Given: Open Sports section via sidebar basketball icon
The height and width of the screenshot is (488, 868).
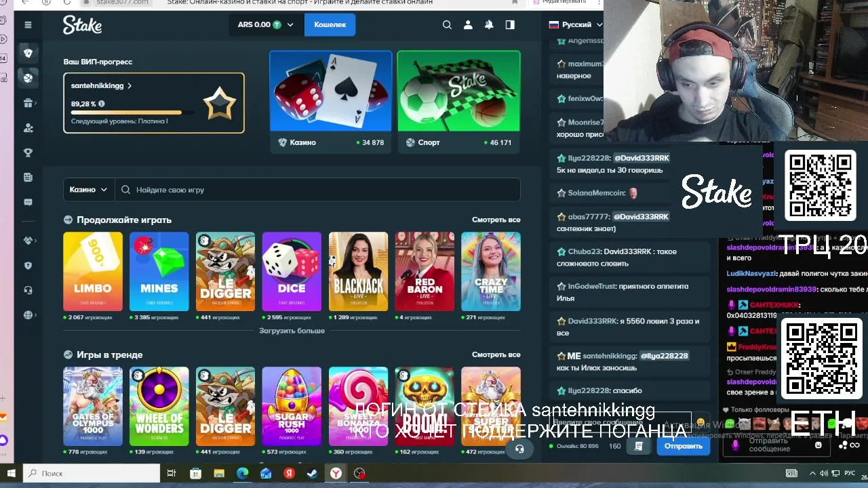Looking at the screenshot, I should point(28,78).
